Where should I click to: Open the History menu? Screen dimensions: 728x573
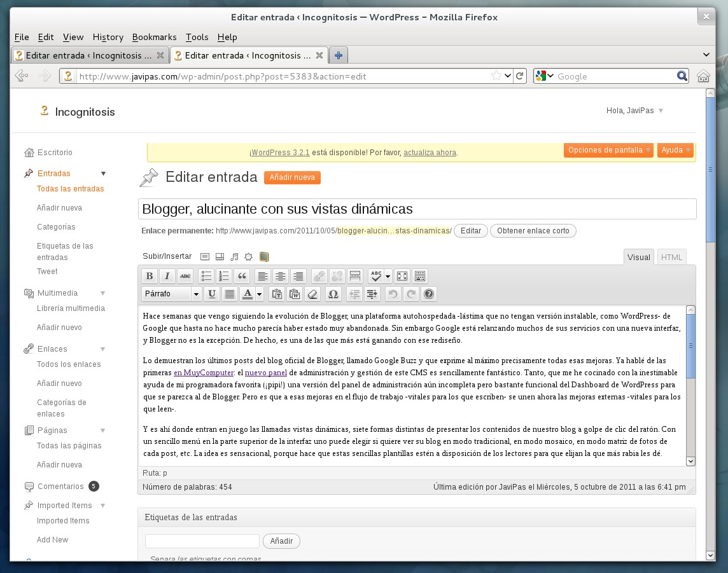(108, 37)
